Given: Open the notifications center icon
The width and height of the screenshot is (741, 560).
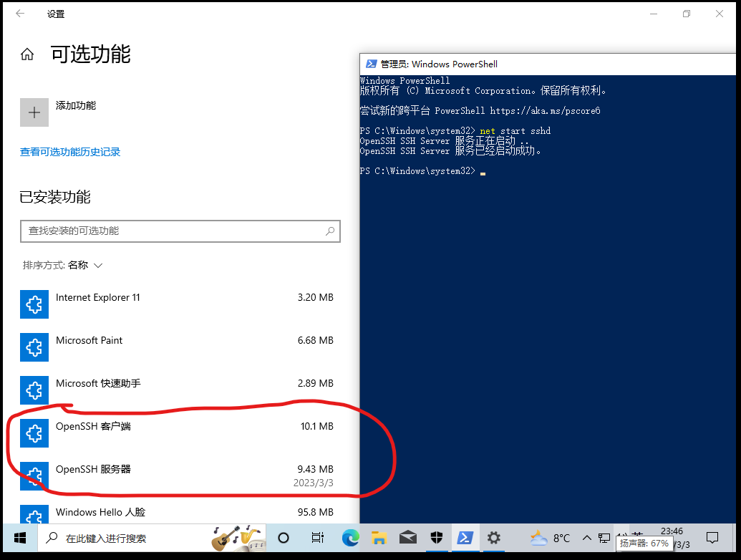Looking at the screenshot, I should [714, 537].
